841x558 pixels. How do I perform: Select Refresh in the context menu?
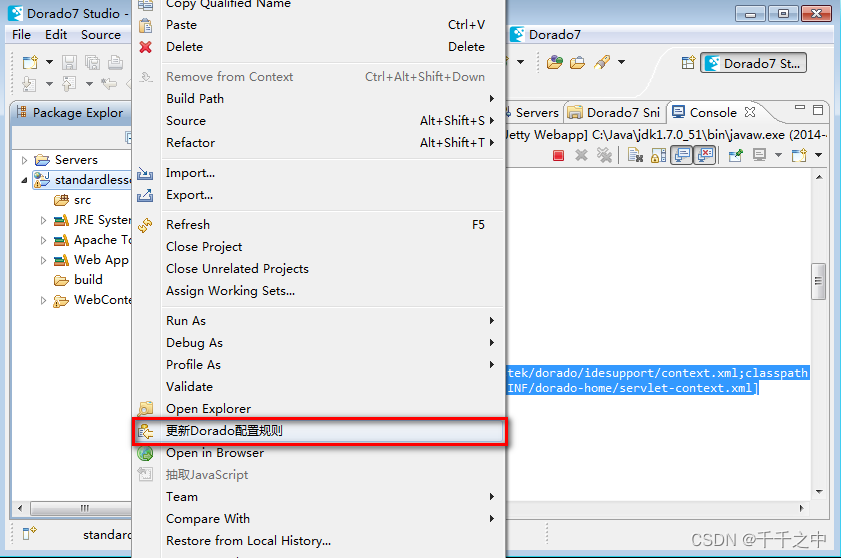[319, 225]
